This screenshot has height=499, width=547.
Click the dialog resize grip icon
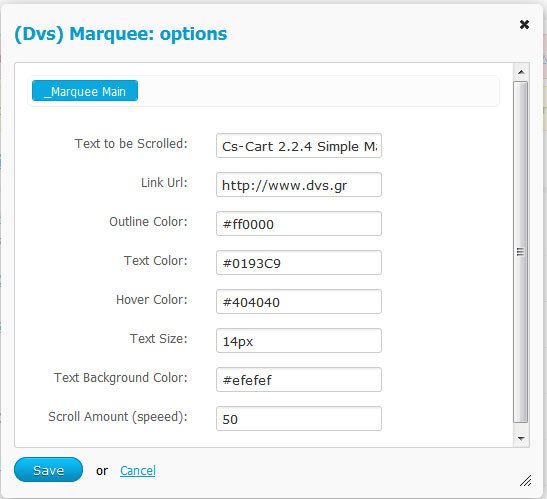[525, 480]
